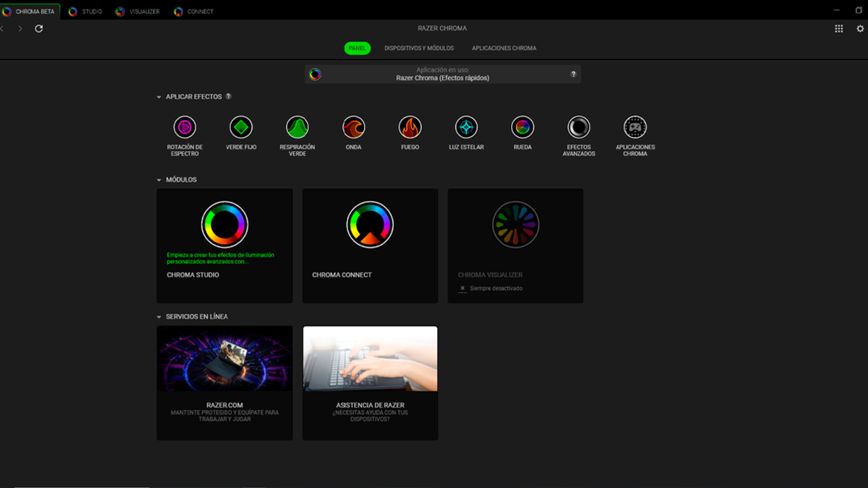The image size is (868, 488).
Task: Click the Chroma Visualizer wheel icon
Action: click(x=515, y=225)
